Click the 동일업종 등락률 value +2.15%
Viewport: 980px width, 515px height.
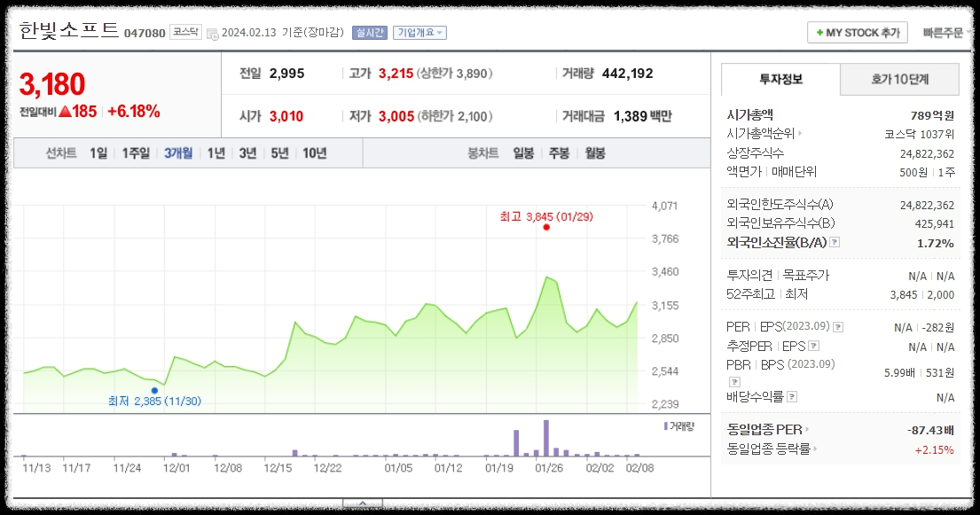935,449
